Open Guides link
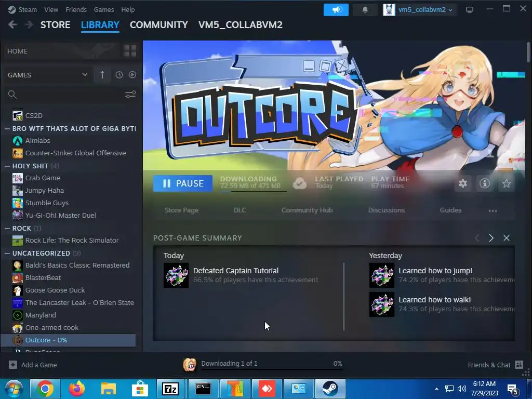 [x=450, y=210]
